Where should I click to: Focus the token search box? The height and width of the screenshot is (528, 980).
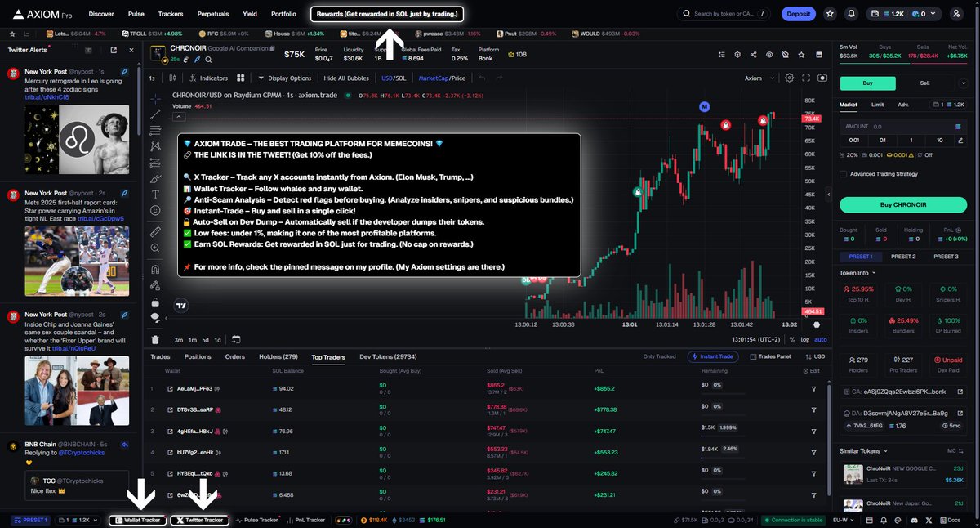(725, 14)
